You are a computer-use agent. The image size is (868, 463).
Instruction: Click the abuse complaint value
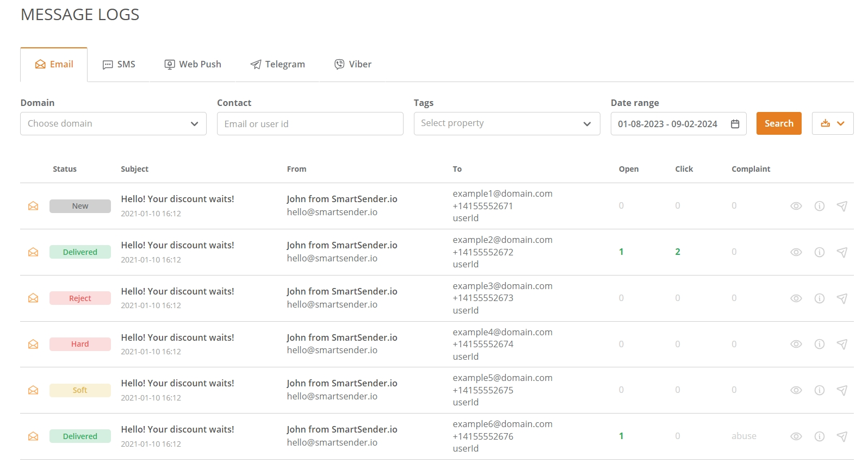pyautogui.click(x=744, y=436)
